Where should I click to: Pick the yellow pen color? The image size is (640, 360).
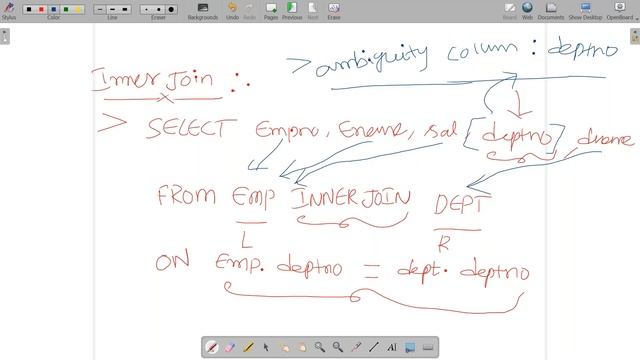(78, 9)
